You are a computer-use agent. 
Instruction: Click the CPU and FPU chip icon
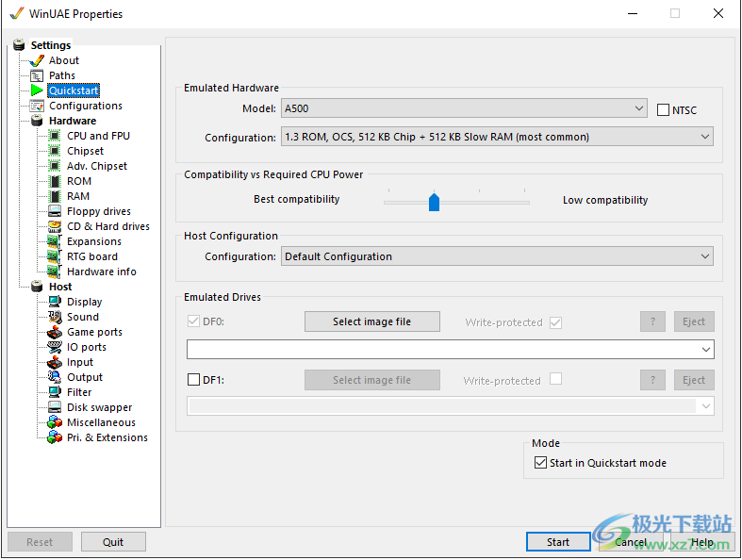pos(55,136)
